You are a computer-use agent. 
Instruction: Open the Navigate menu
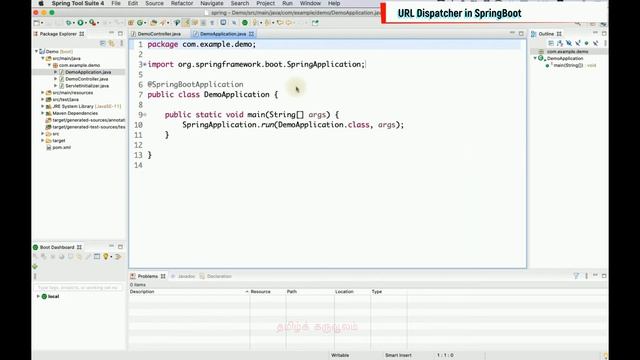point(212,3)
